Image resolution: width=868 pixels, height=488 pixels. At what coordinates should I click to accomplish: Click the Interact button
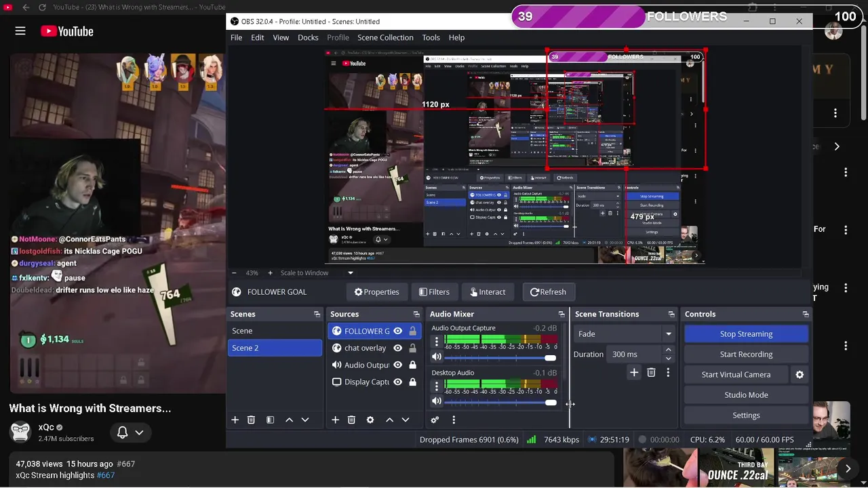pyautogui.click(x=488, y=291)
